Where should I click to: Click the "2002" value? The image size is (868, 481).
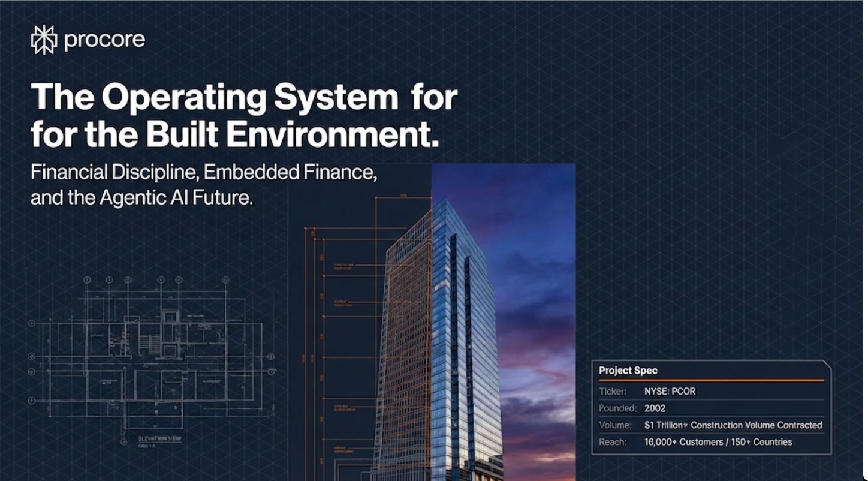click(655, 408)
